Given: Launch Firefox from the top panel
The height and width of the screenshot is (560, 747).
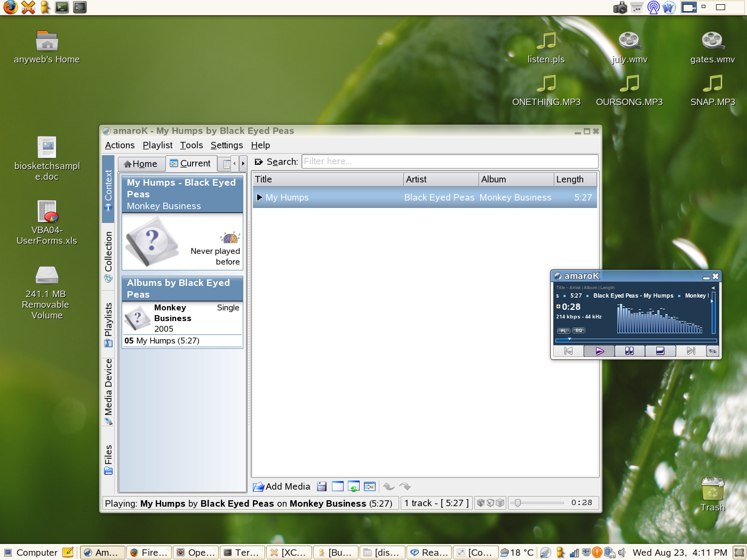Looking at the screenshot, I should tap(10, 7).
